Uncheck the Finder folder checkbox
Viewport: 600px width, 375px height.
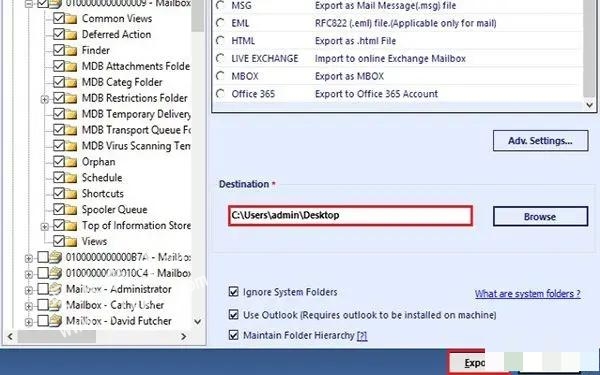(59, 50)
